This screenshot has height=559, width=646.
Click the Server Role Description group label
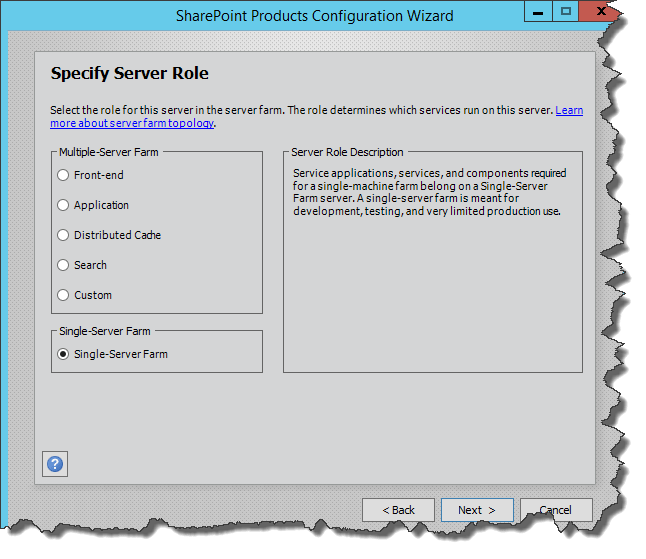click(x=347, y=152)
